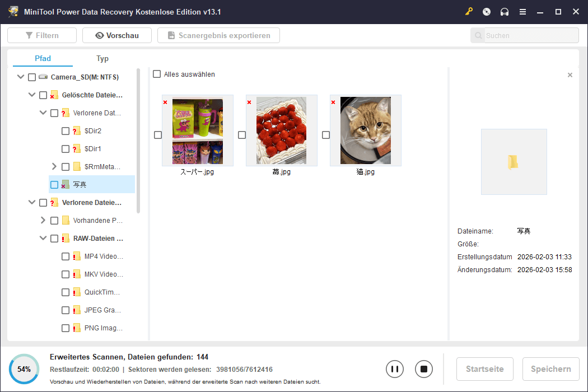588x392 pixels.
Task: Expand the $RmMeta folder node
Action: (54, 166)
